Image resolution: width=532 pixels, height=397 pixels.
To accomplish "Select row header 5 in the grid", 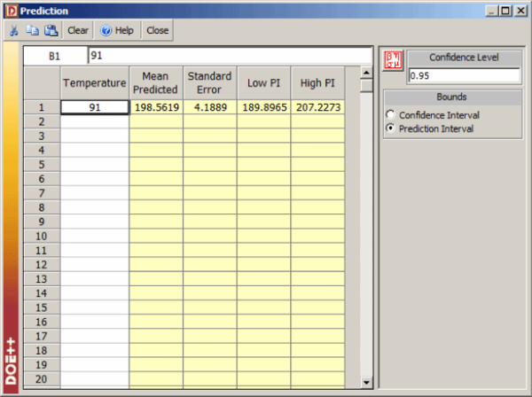I will (x=41, y=164).
